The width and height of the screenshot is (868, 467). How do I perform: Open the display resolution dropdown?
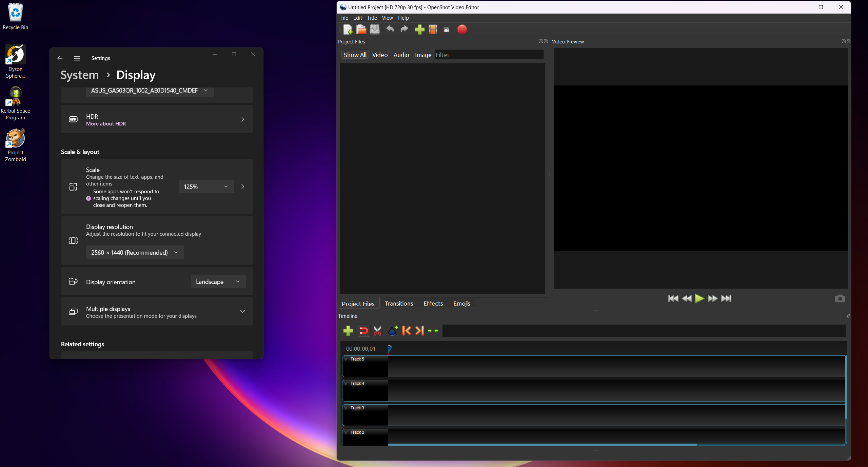(135, 252)
